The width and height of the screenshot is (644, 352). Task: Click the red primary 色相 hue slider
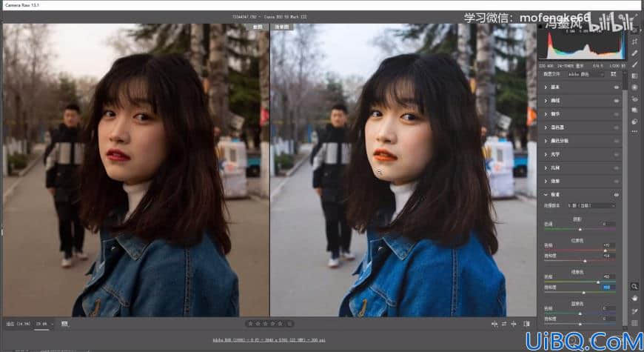pyautogui.click(x=580, y=250)
